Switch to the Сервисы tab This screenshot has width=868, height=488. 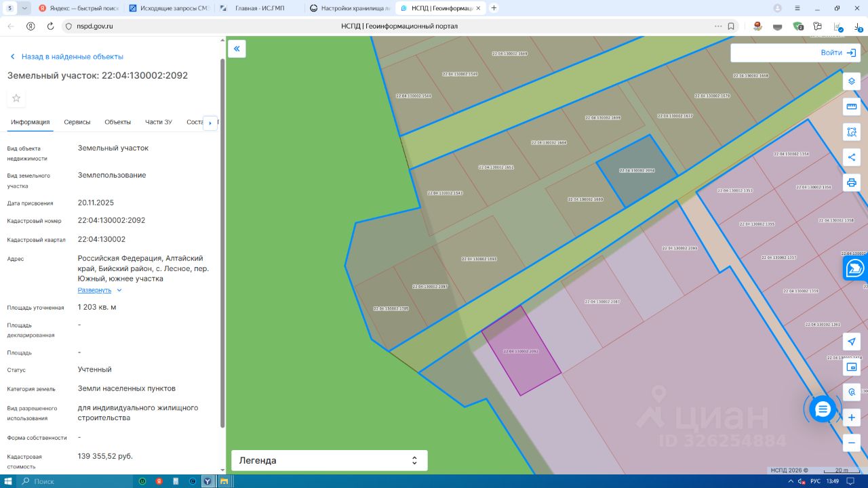77,122
